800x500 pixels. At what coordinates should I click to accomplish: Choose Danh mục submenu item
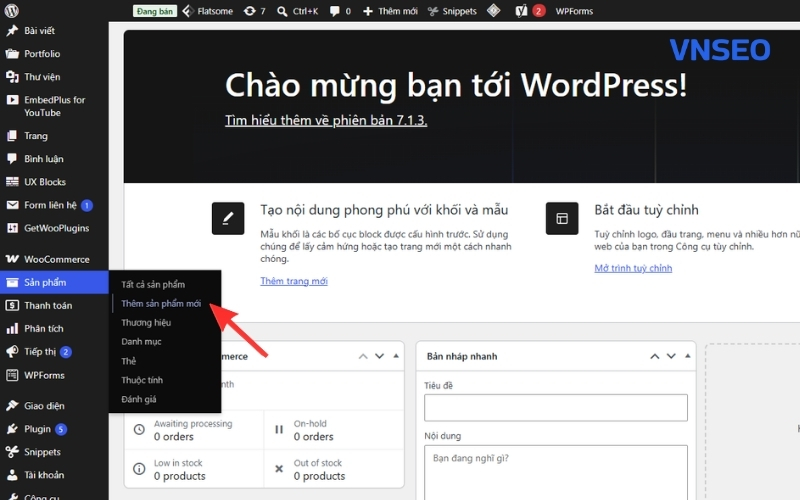141,342
